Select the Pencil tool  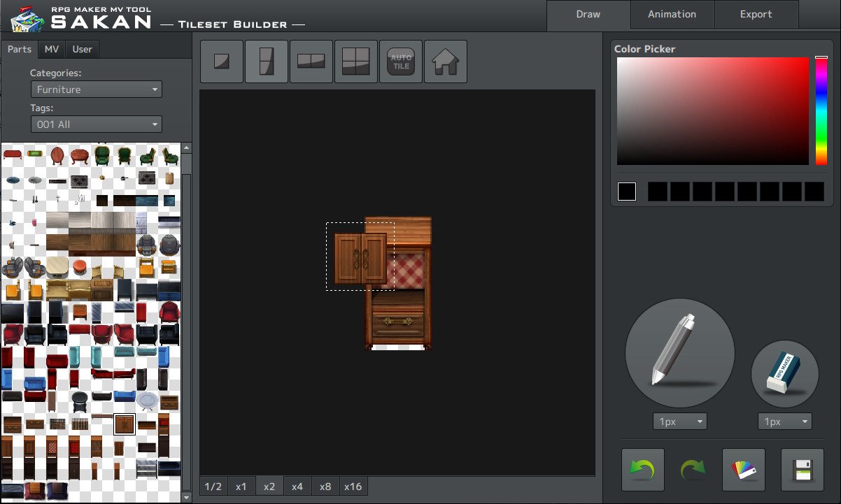tap(679, 353)
